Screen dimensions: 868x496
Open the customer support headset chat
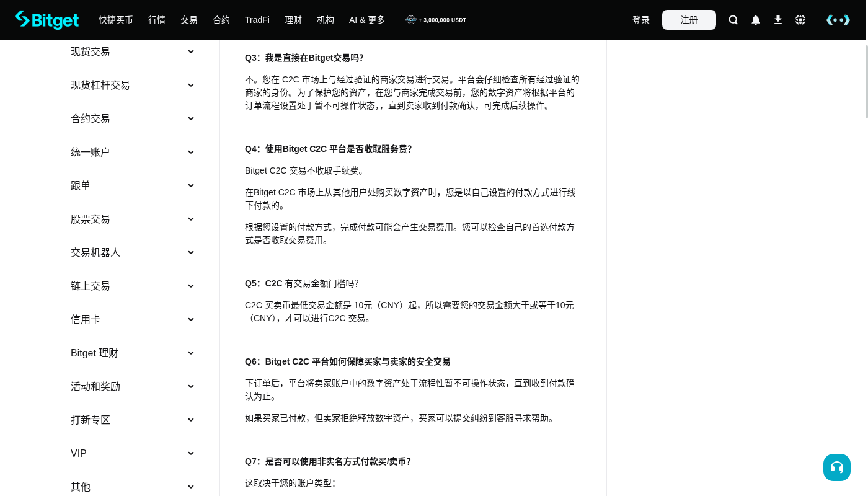tap(837, 467)
